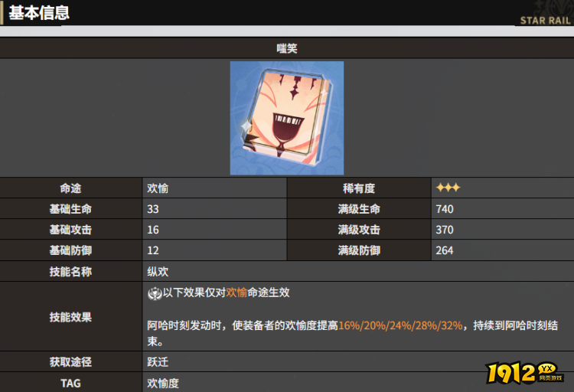
Task: Select the 欢愉度 tag value
Action: [163, 384]
